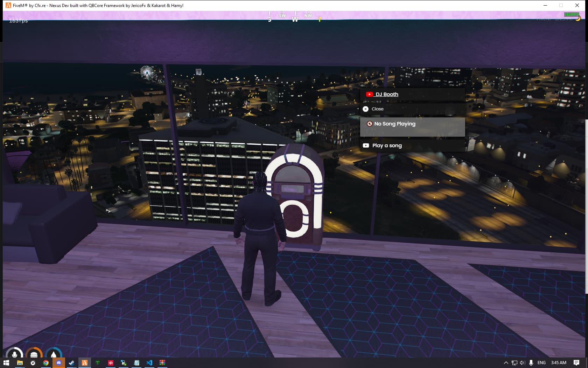Open File Explorer from the taskbar

click(x=20, y=363)
